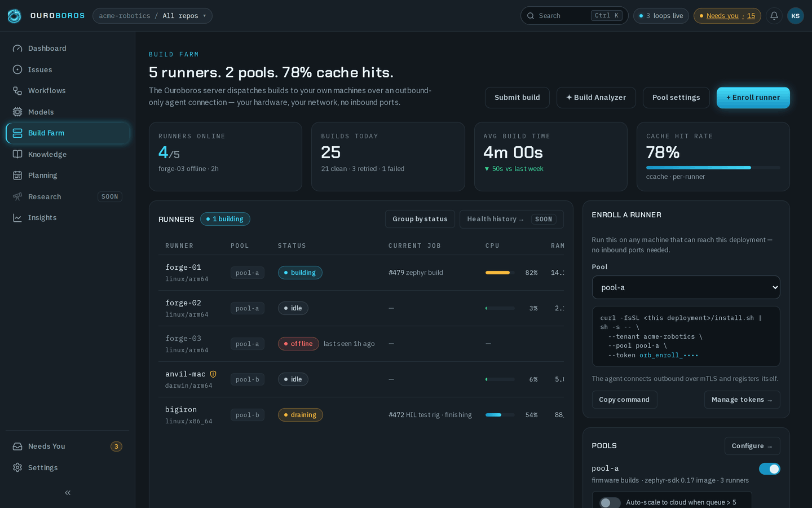Click the shield icon beside anvil-mac
This screenshot has width=812, height=508.
(213, 374)
